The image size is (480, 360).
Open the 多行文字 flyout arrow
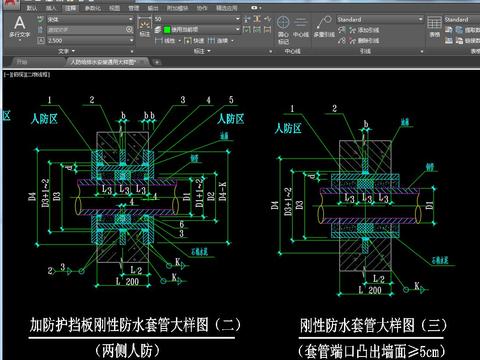[x=20, y=40]
